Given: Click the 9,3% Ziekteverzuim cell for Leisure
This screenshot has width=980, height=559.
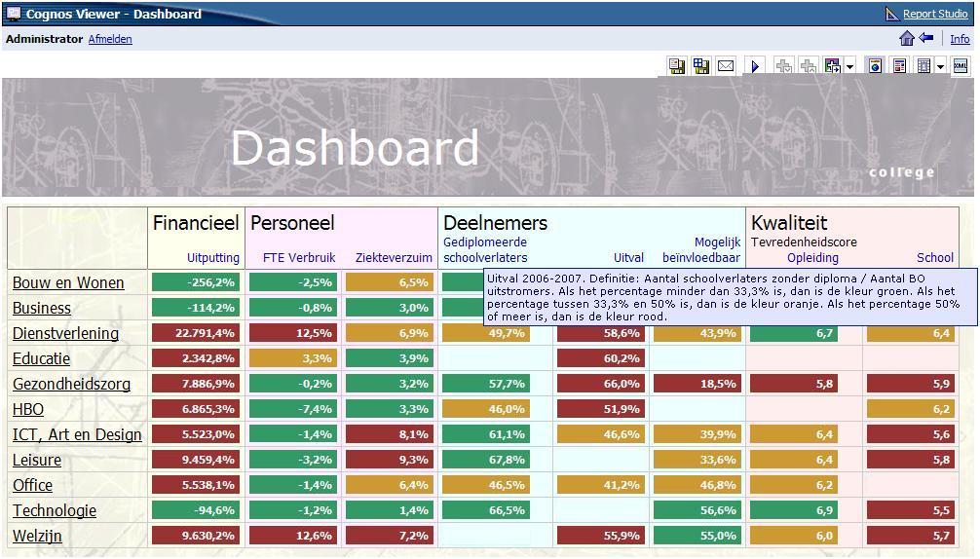Looking at the screenshot, I should pos(390,460).
